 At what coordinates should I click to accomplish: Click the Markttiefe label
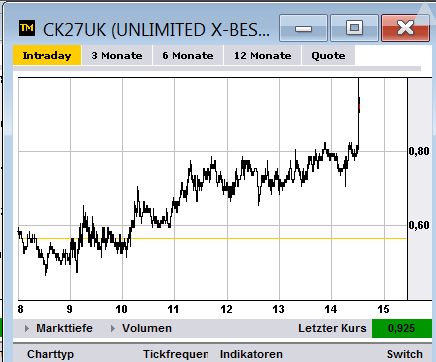tap(64, 328)
